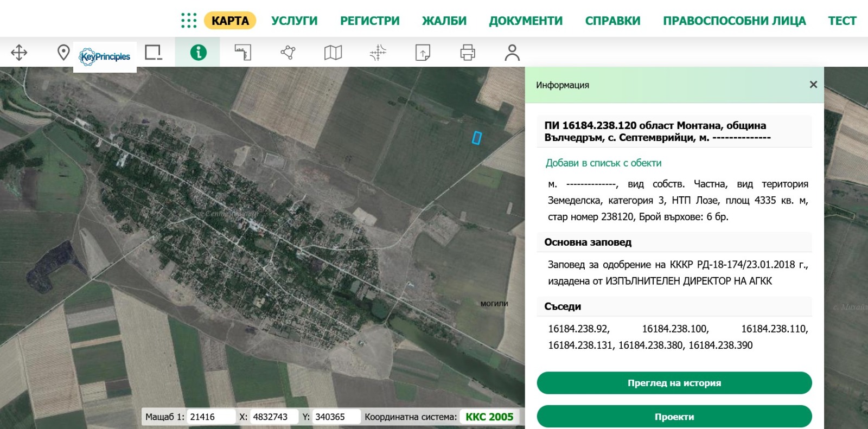
Task: Click the ПИ 16184.238.120 parcel title
Action: point(674,131)
